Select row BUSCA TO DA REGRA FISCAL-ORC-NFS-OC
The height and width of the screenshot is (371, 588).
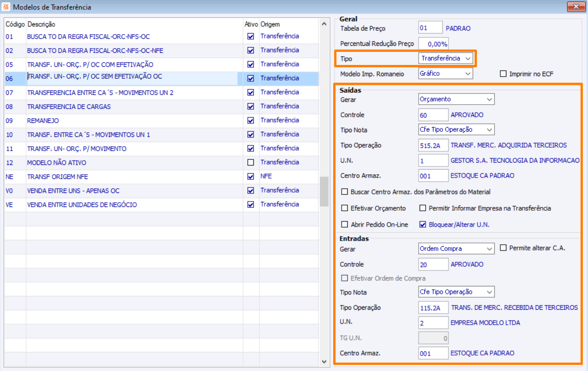[x=162, y=36]
